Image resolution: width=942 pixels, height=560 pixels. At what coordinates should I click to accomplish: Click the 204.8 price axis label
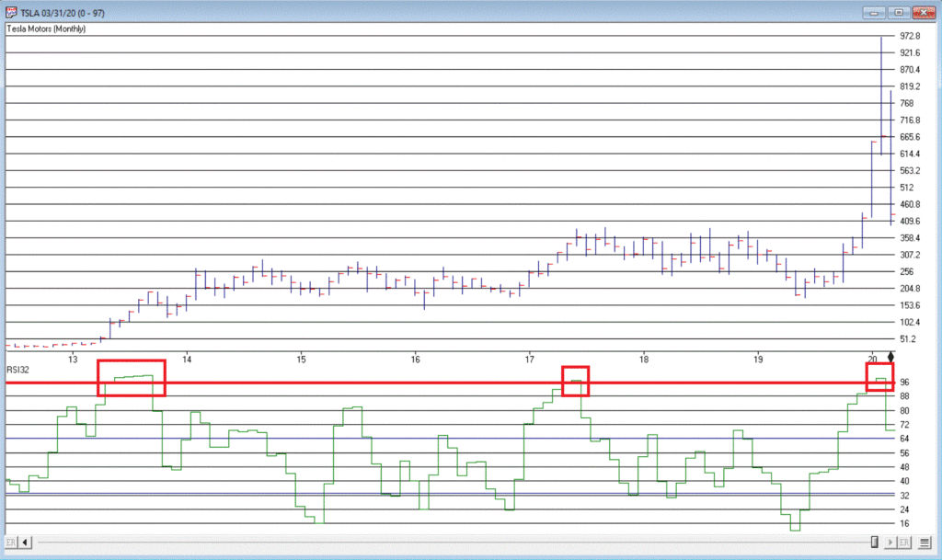[x=910, y=288]
